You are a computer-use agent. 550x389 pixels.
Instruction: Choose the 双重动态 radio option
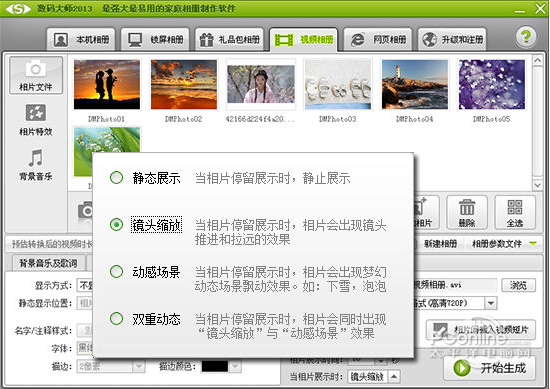[116, 318]
